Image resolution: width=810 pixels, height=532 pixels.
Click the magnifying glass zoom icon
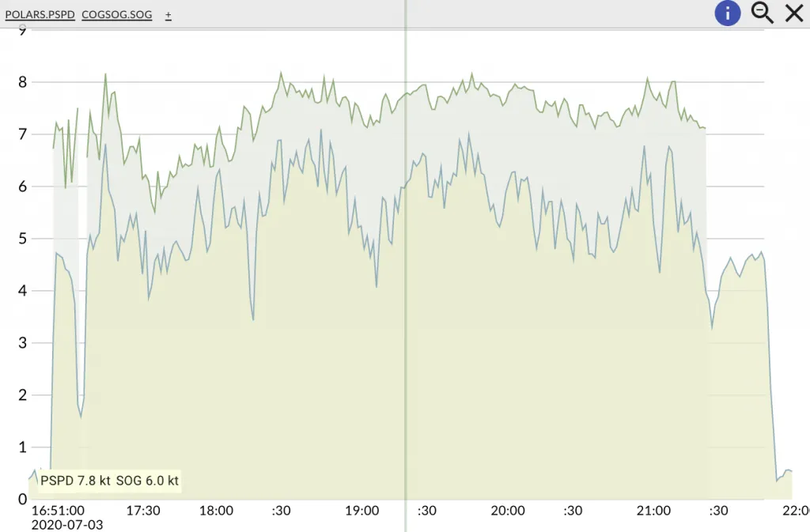click(762, 13)
